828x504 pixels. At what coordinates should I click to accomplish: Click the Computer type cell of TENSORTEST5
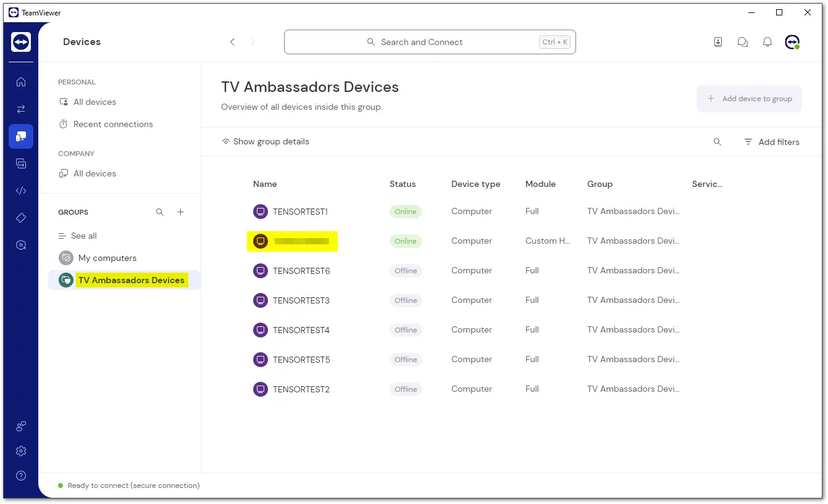[x=472, y=360]
